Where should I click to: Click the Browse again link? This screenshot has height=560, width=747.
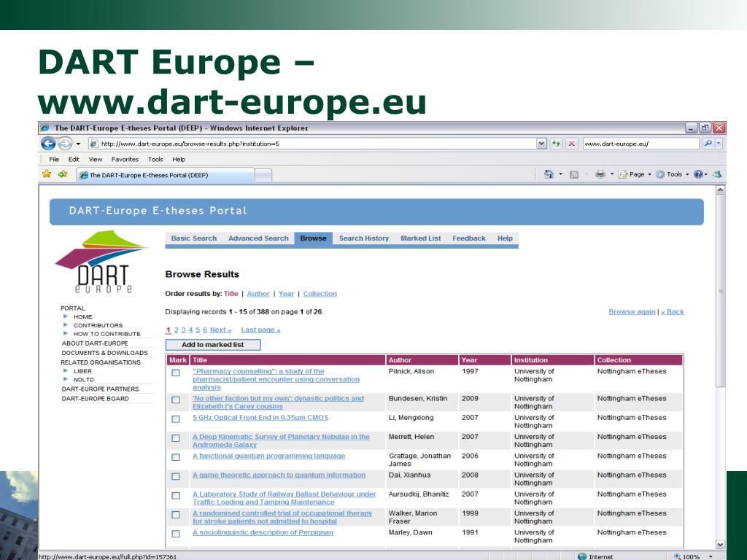(x=632, y=312)
